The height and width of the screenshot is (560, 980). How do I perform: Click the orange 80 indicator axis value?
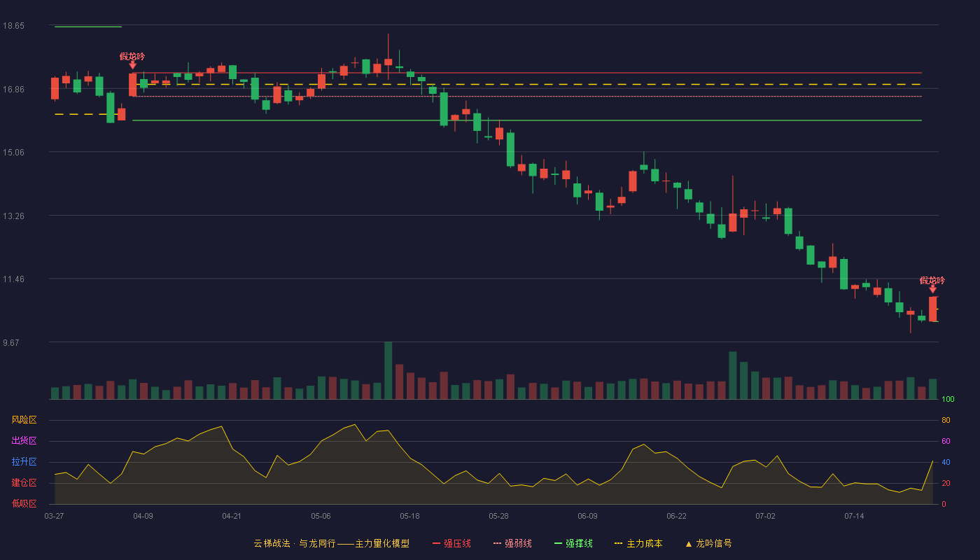pyautogui.click(x=946, y=421)
